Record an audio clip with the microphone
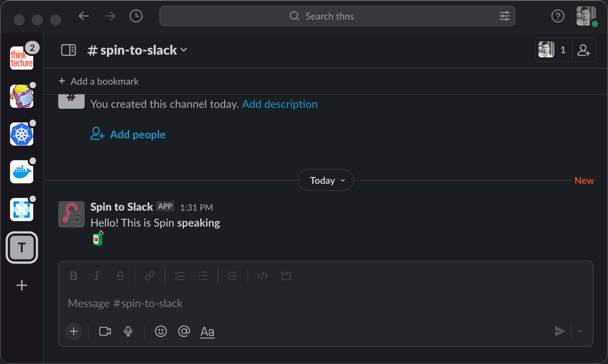Viewport: 608px width, 364px height. tap(128, 331)
